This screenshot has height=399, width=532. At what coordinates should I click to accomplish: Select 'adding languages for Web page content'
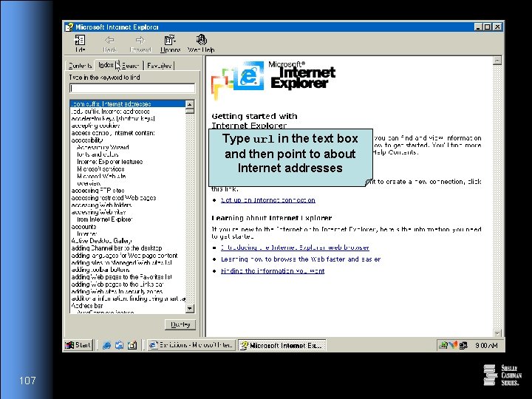click(x=125, y=256)
